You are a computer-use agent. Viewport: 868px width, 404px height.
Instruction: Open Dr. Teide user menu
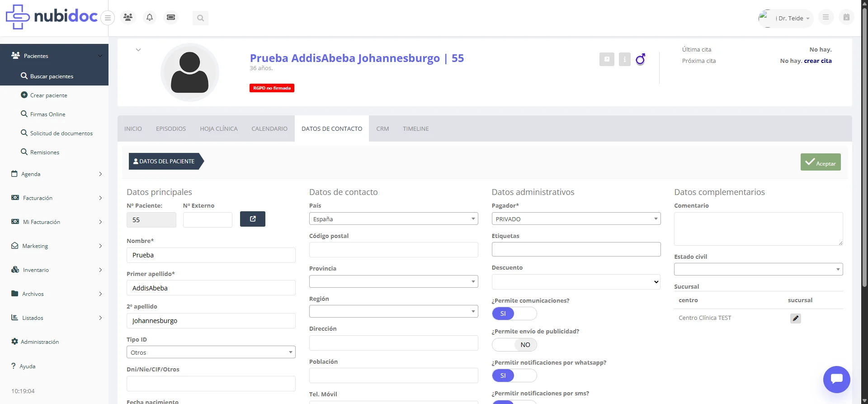786,18
